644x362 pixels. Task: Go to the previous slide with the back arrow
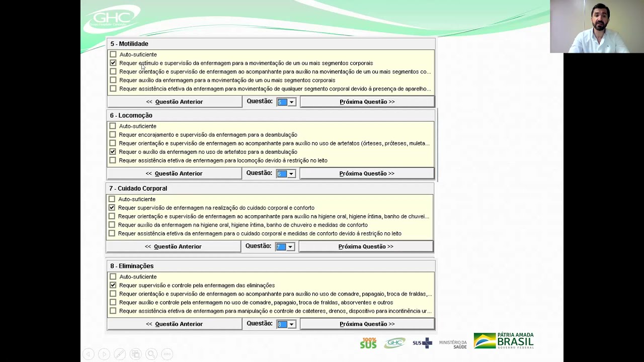(x=88, y=354)
